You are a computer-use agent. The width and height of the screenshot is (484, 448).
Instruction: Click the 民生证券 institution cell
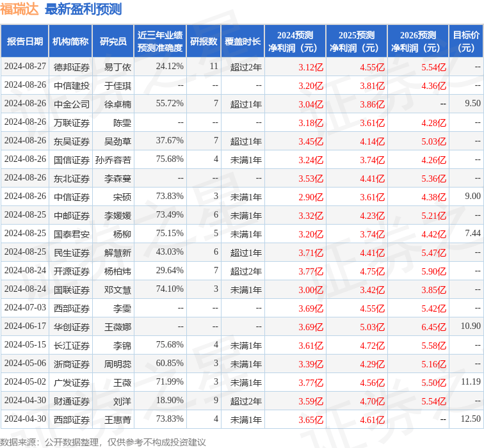[72, 253]
